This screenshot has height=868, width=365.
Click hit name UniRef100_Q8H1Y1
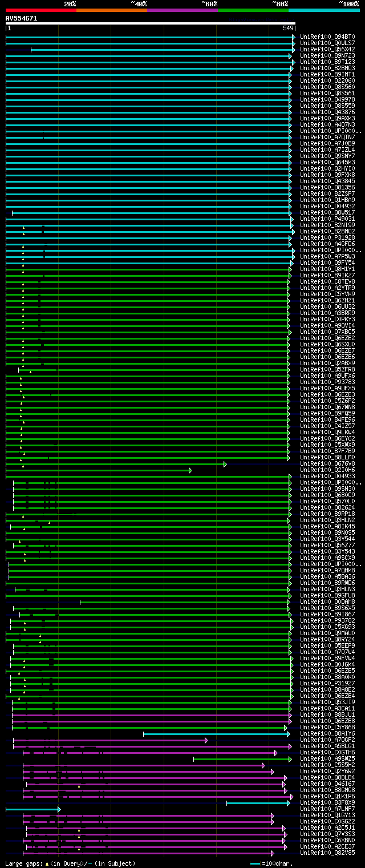point(327,269)
